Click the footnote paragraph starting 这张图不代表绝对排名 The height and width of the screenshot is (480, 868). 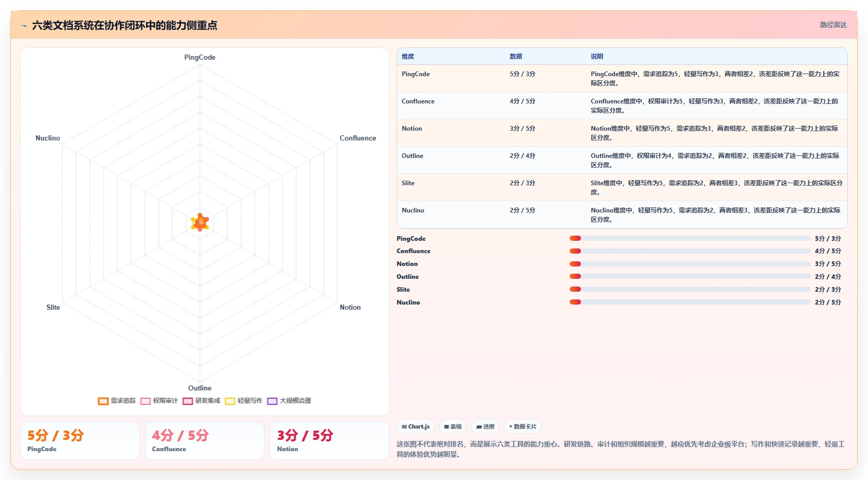click(621, 449)
